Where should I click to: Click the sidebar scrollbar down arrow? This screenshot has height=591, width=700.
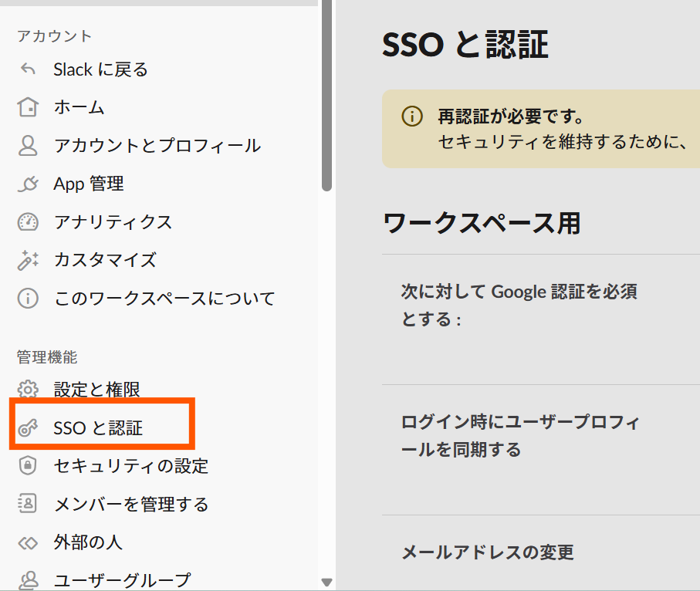326,583
